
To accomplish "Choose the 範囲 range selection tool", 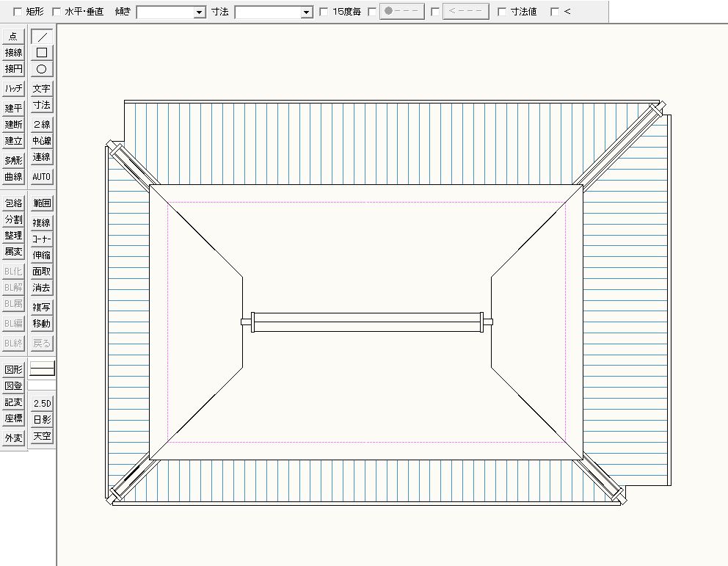I will point(42,203).
